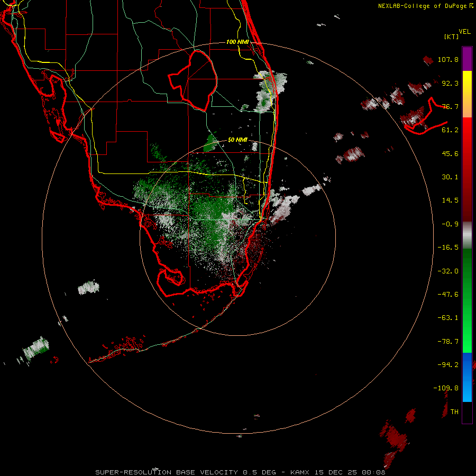Select the 45.6 scale value
Image resolution: width=476 pixels, height=476 pixels.
click(x=450, y=153)
